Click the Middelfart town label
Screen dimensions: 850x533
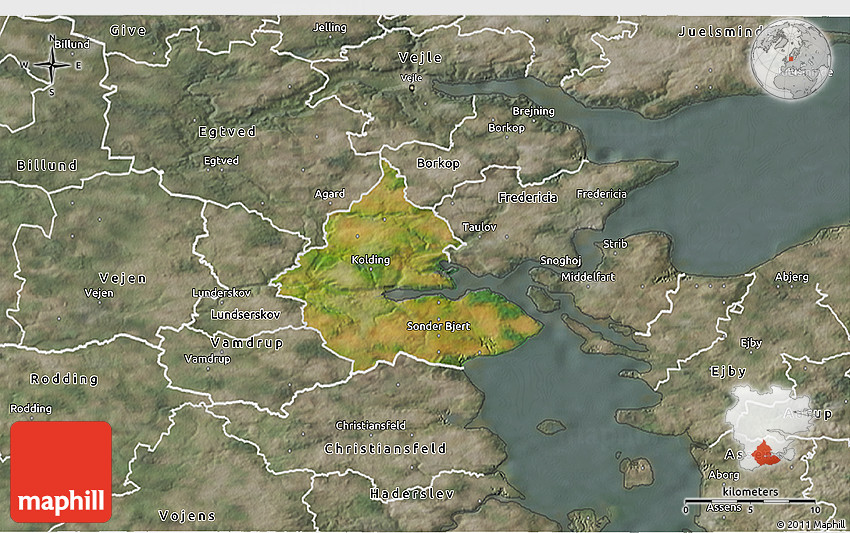(x=586, y=275)
